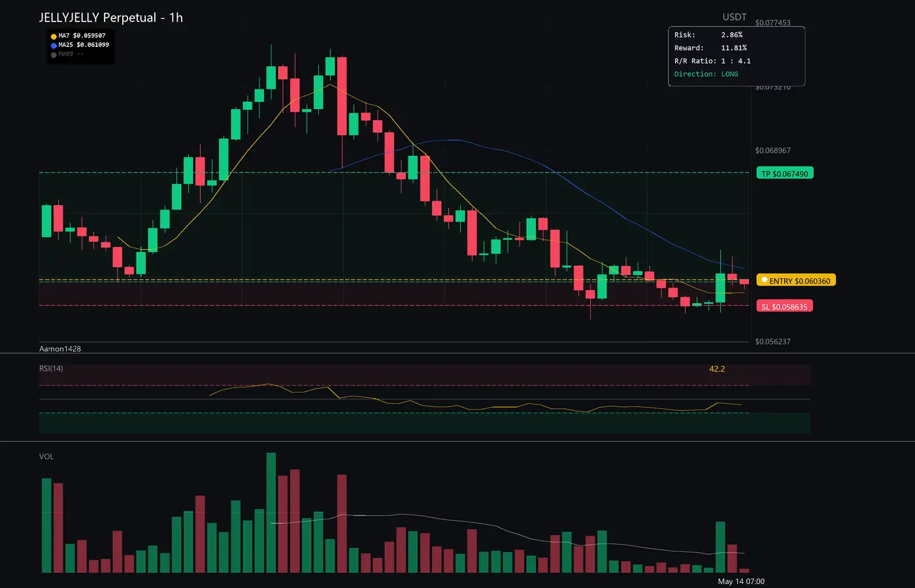Viewport: 915px width, 588px height.
Task: Select the tallest green volume bar
Action: [x=271, y=513]
